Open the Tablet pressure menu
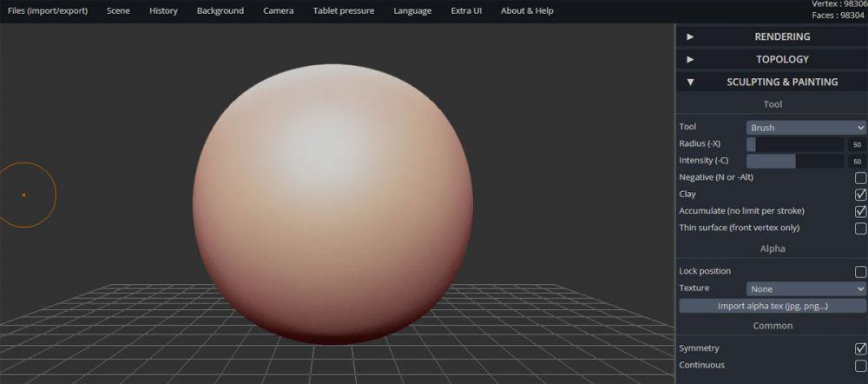 343,10
